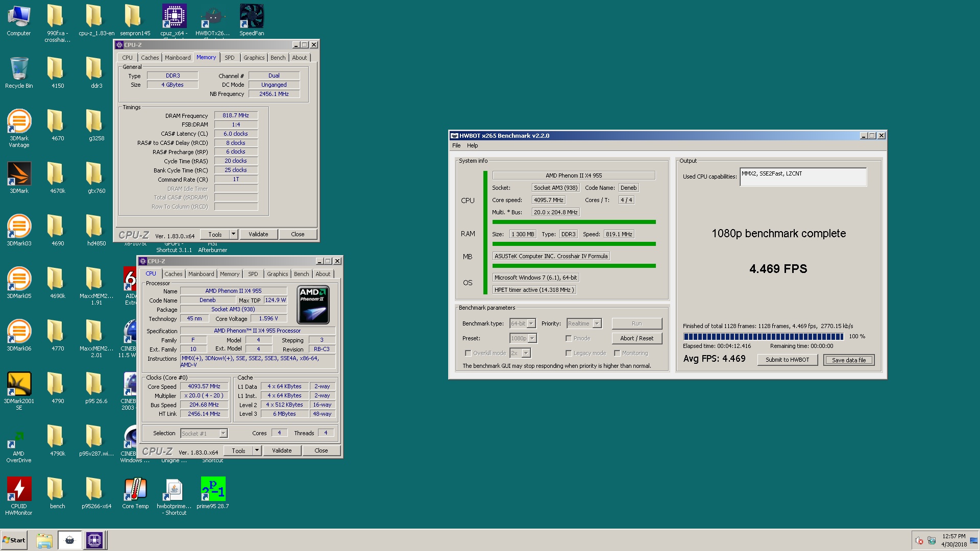Launch 3DMark2001 SE shortcut
Screen dimensions: 980x551
point(19,391)
